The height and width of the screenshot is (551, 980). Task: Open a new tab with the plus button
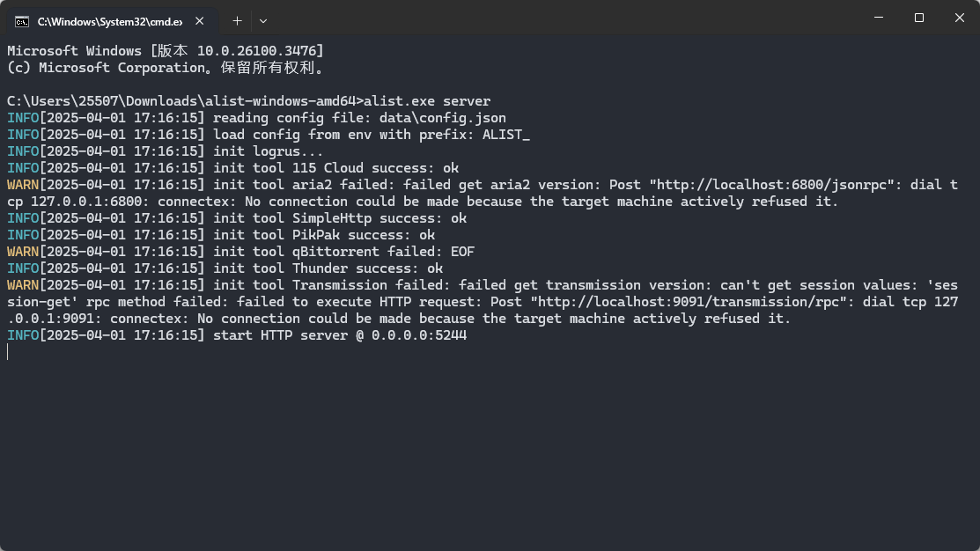coord(237,20)
